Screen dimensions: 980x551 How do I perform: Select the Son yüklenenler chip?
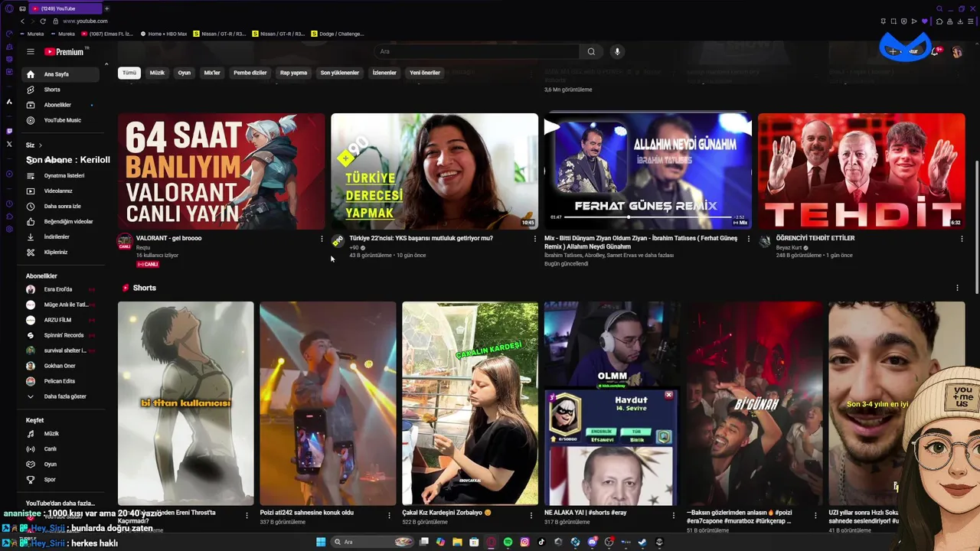point(340,73)
